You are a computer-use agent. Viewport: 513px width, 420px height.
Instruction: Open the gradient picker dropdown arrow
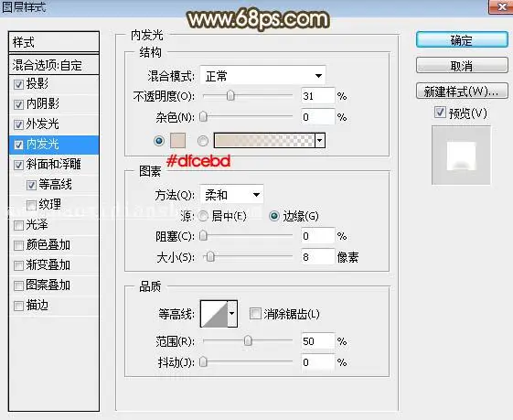(x=320, y=140)
